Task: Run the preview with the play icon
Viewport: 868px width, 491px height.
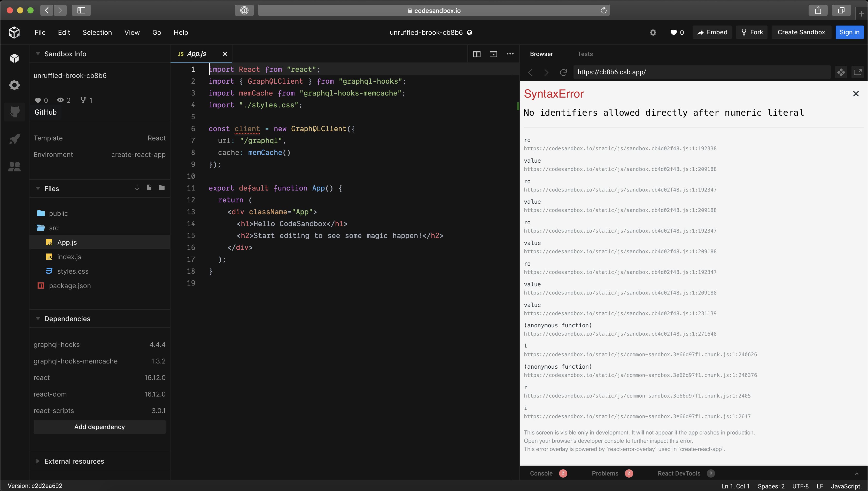Action: (493, 54)
